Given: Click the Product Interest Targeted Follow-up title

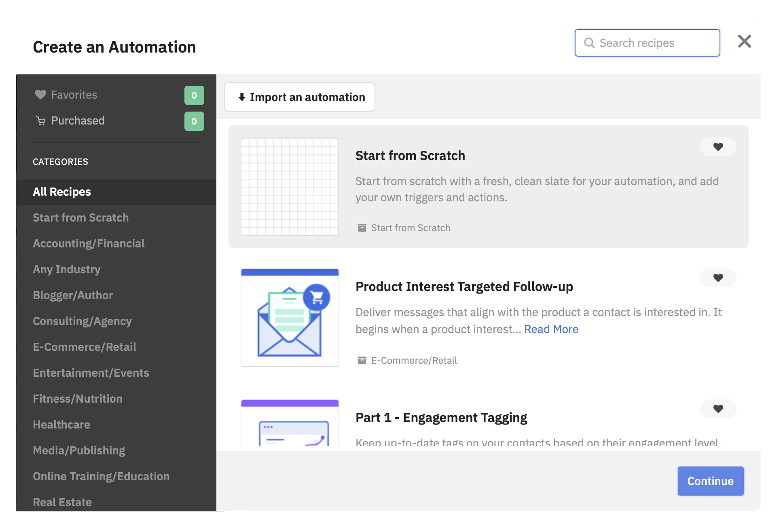Looking at the screenshot, I should (464, 287).
